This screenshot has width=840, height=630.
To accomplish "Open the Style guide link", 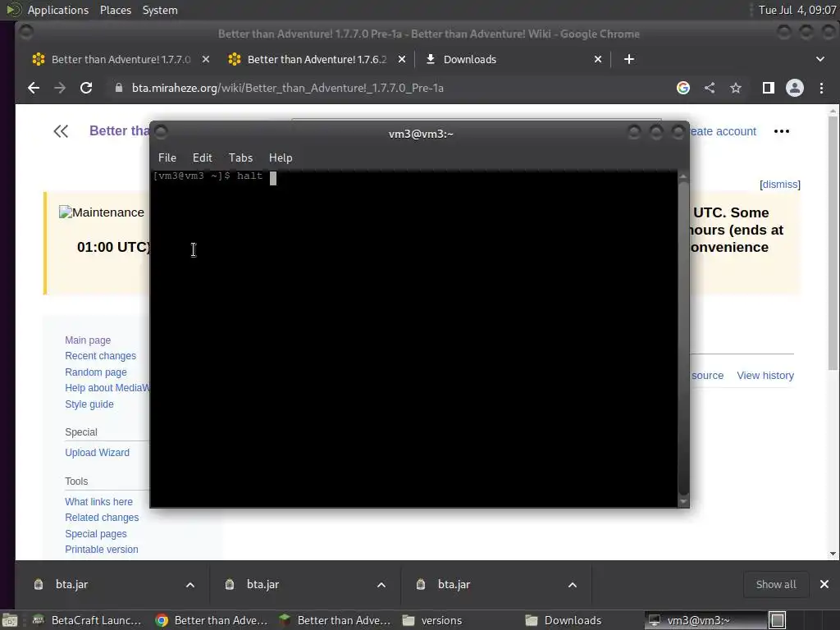I will 89,404.
